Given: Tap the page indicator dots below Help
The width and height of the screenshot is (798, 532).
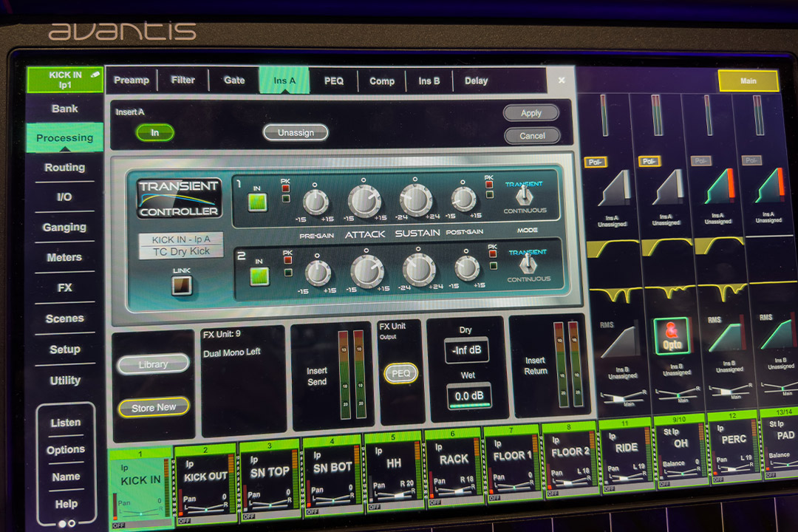Looking at the screenshot, I should point(66,523).
